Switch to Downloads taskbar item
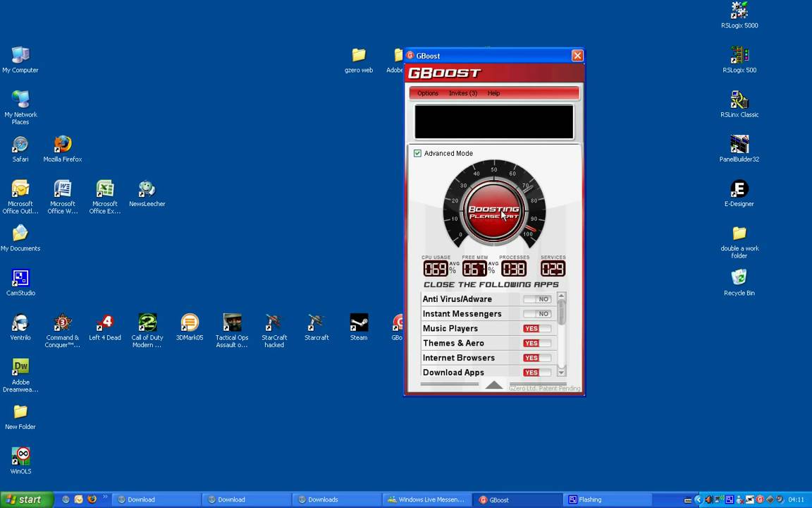Image resolution: width=812 pixels, height=508 pixels. click(337, 500)
